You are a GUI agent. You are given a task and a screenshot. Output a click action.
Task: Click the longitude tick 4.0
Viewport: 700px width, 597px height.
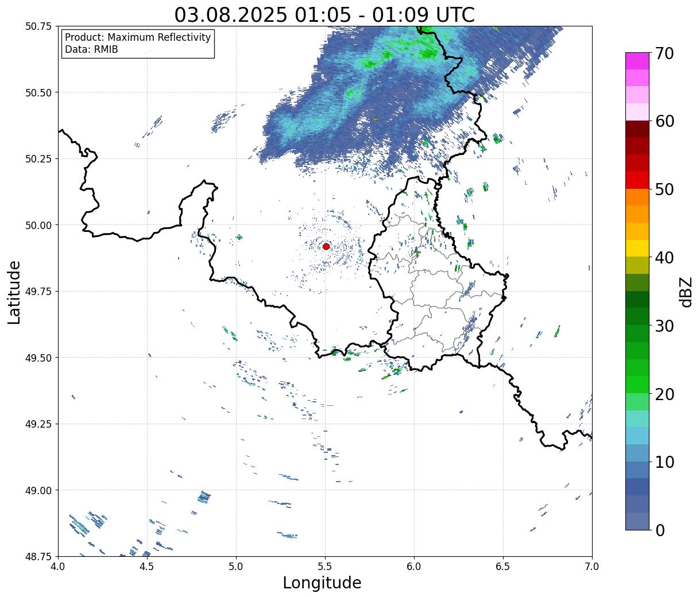[x=58, y=567]
